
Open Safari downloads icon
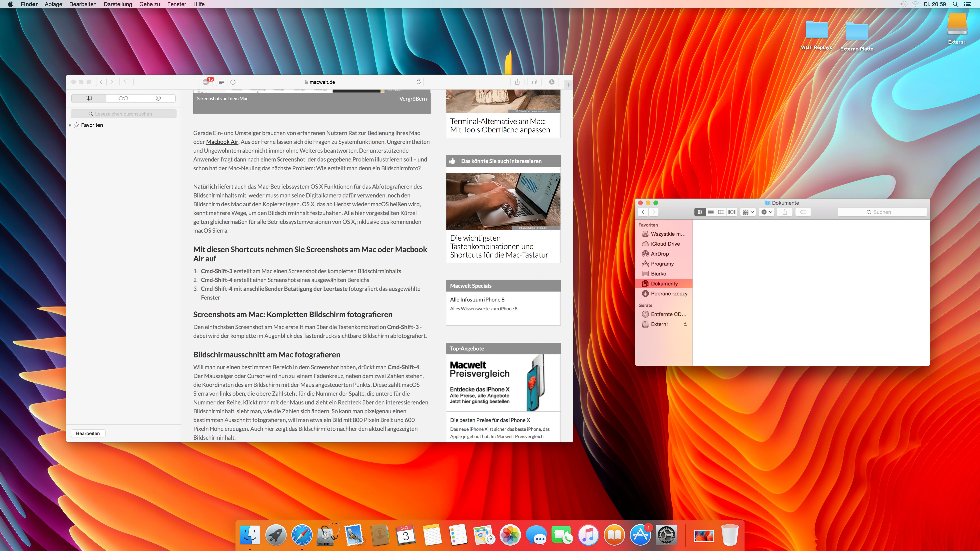[552, 82]
